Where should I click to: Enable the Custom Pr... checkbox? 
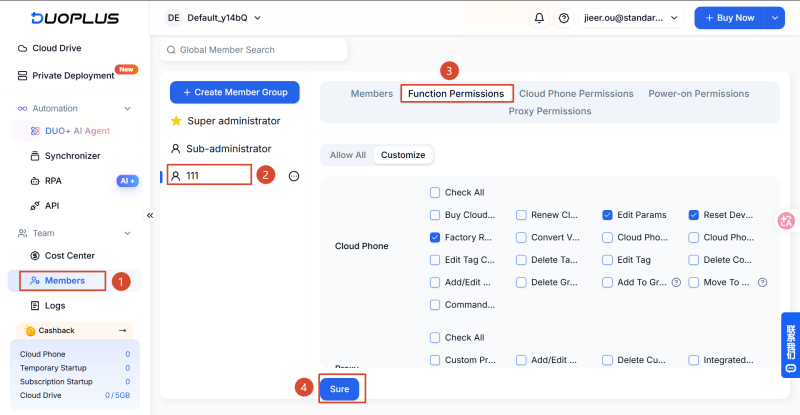pyautogui.click(x=435, y=360)
